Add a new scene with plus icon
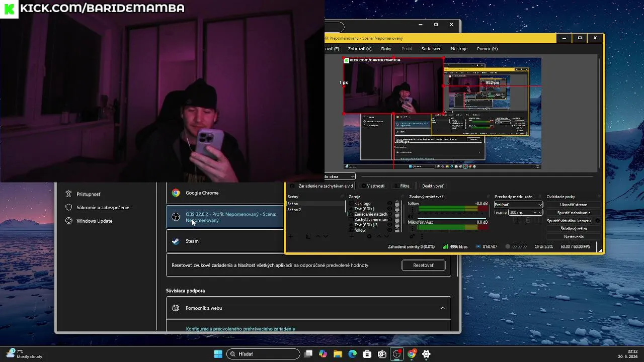644x362 pixels. (x=290, y=236)
